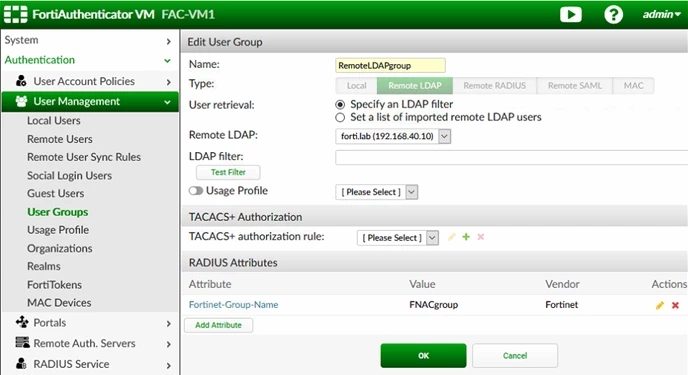Image resolution: width=688 pixels, height=375 pixels.
Task: Expand the System menu chevron
Action: pos(169,41)
